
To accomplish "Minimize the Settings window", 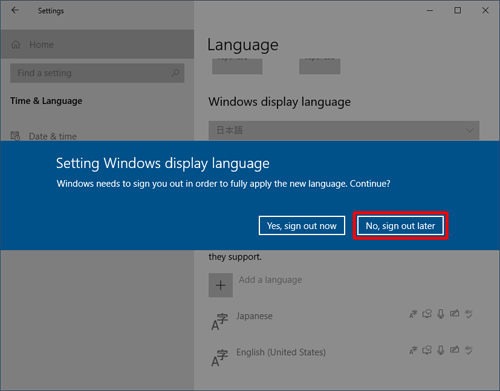I will (430, 11).
